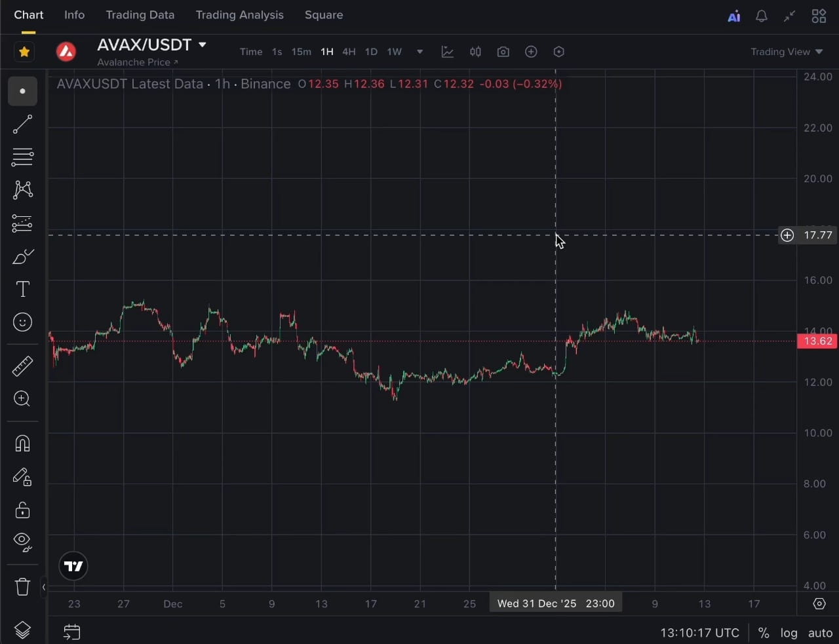
Task: Enable log scale on the price axis
Action: [789, 633]
